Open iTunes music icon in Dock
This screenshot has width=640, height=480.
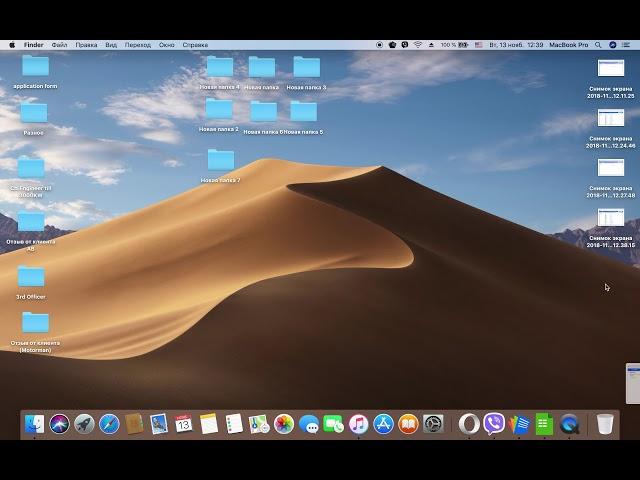tap(358, 424)
